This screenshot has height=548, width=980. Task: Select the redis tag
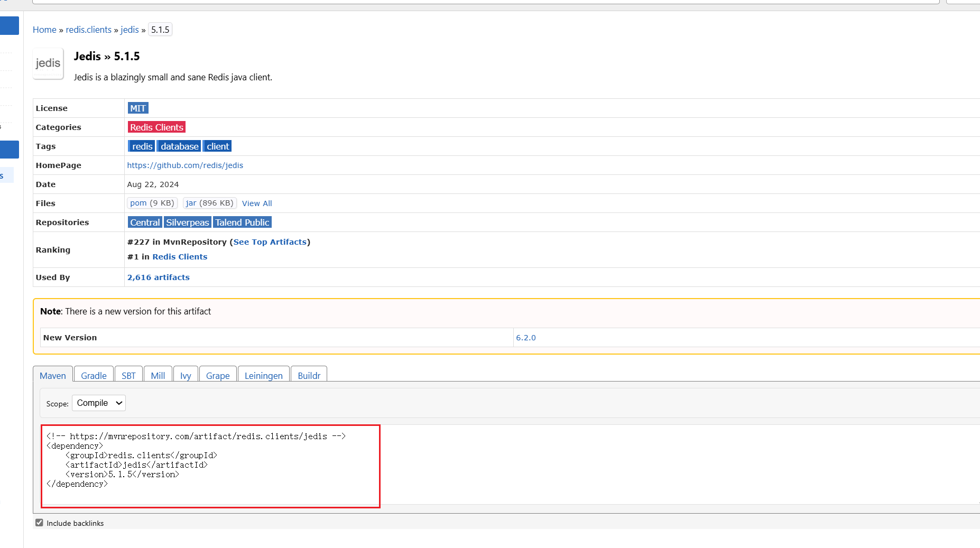(x=142, y=146)
